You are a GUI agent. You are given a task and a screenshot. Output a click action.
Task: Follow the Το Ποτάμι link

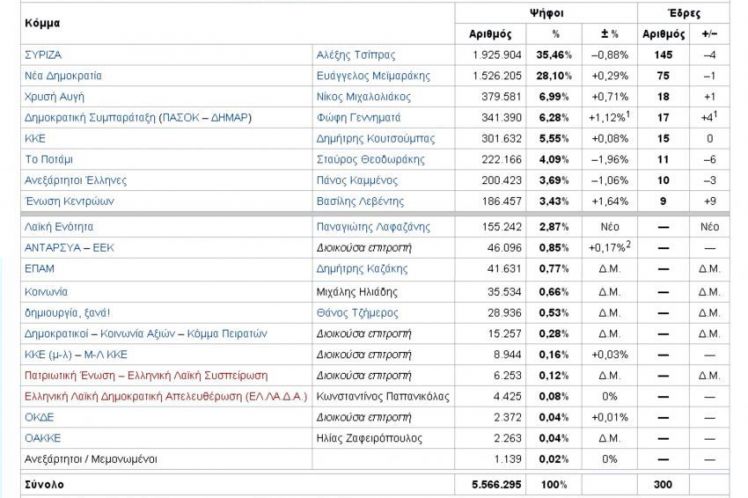click(x=49, y=159)
